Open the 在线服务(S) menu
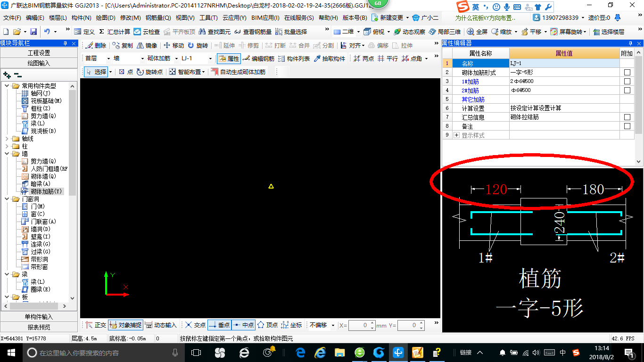Image resolution: width=644 pixels, height=362 pixels. coord(298,17)
